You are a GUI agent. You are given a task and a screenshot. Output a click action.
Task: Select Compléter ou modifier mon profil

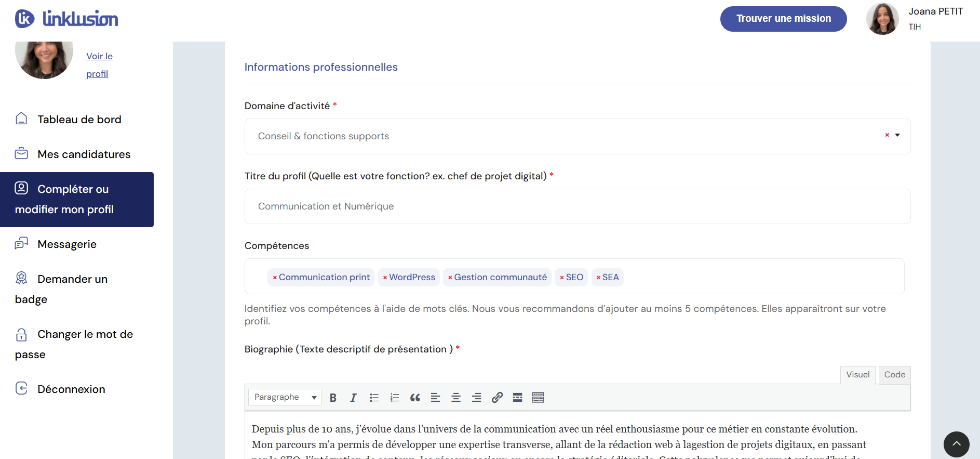click(77, 200)
